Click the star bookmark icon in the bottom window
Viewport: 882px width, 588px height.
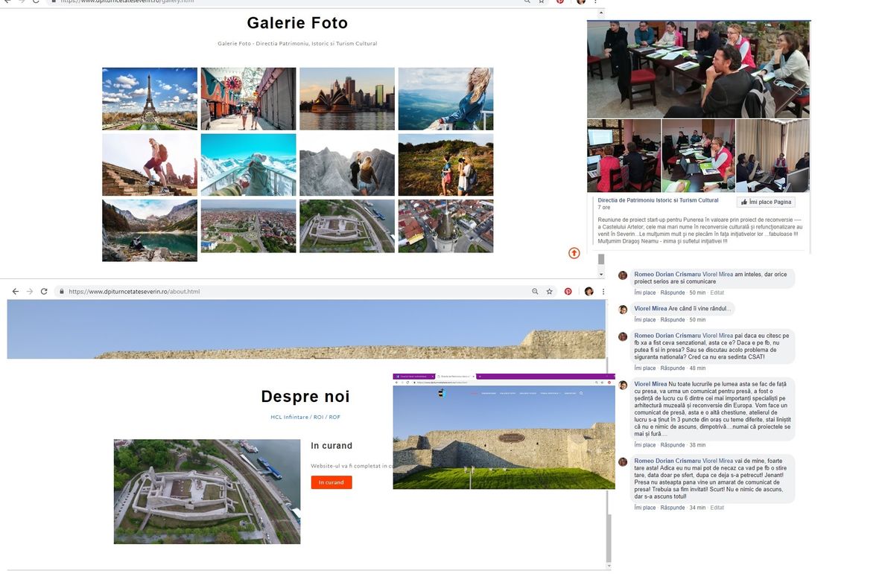click(549, 291)
